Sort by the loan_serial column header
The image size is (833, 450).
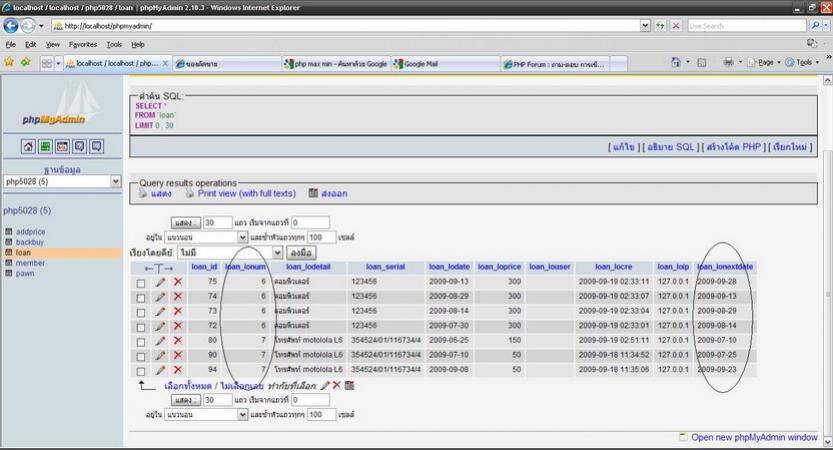pos(385,267)
